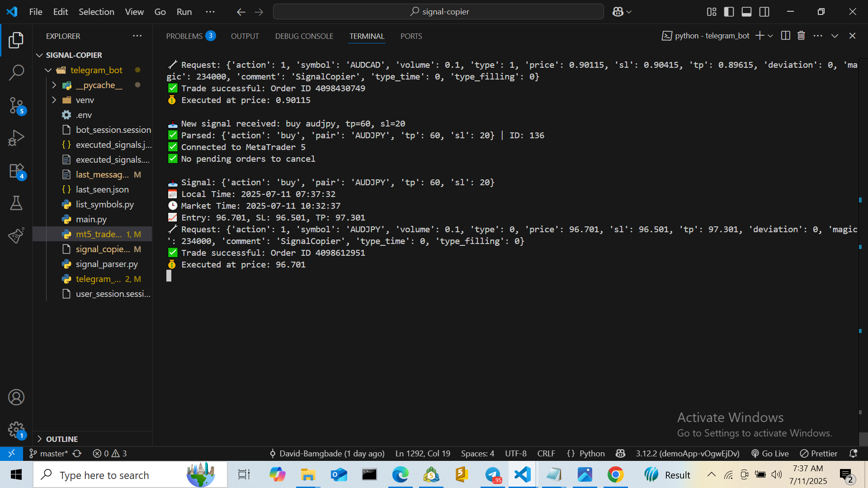
Task: Open Extensions view with 4 updates
Action: click(16, 171)
